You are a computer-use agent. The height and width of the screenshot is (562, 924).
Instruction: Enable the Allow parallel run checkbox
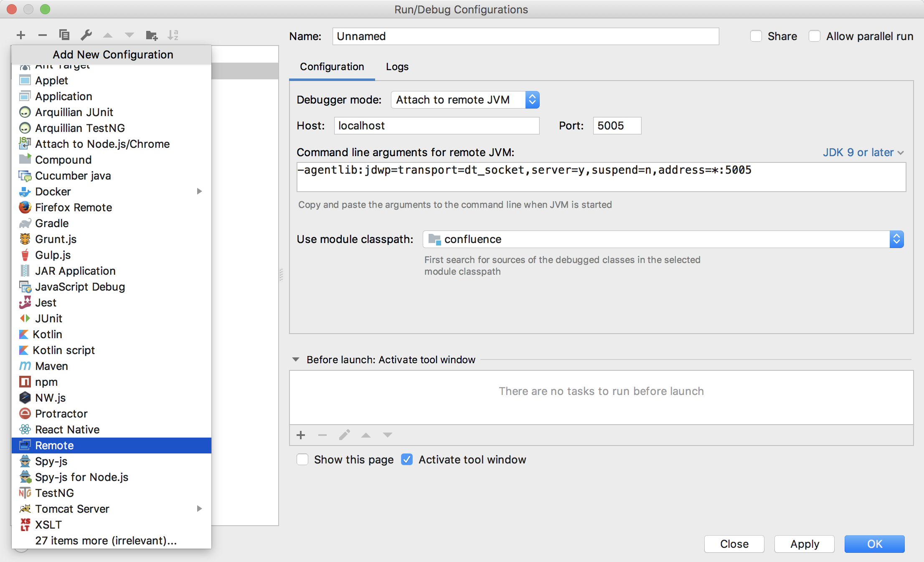[815, 36]
